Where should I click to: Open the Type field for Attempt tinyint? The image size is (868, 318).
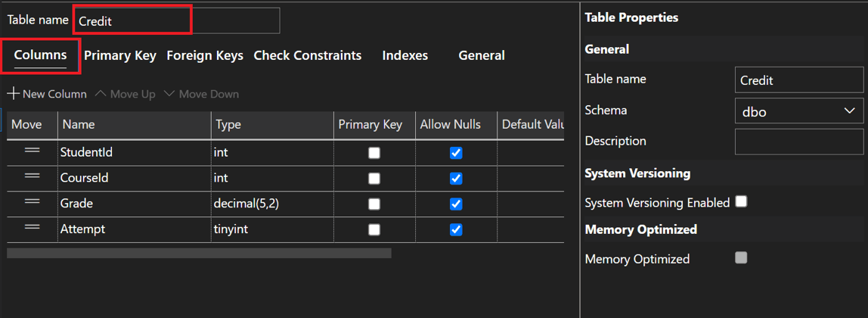pyautogui.click(x=271, y=229)
